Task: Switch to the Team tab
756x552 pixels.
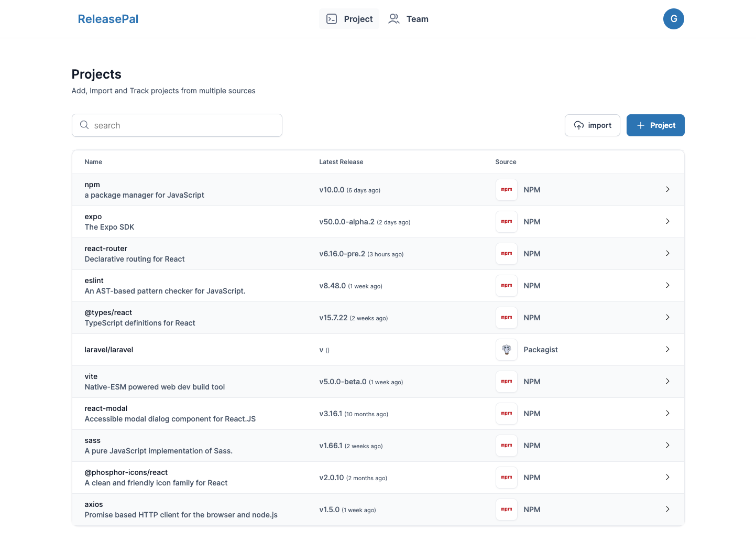Action: 409,19
